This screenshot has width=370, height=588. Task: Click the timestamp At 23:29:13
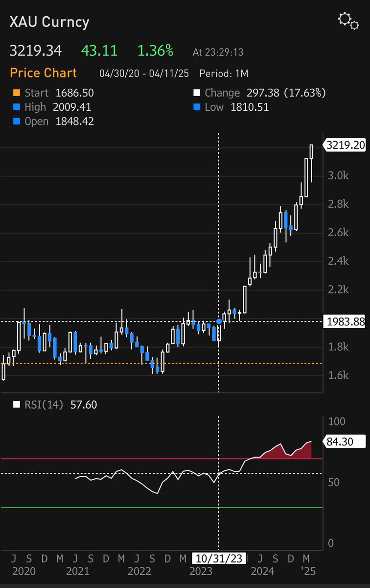[x=218, y=52]
